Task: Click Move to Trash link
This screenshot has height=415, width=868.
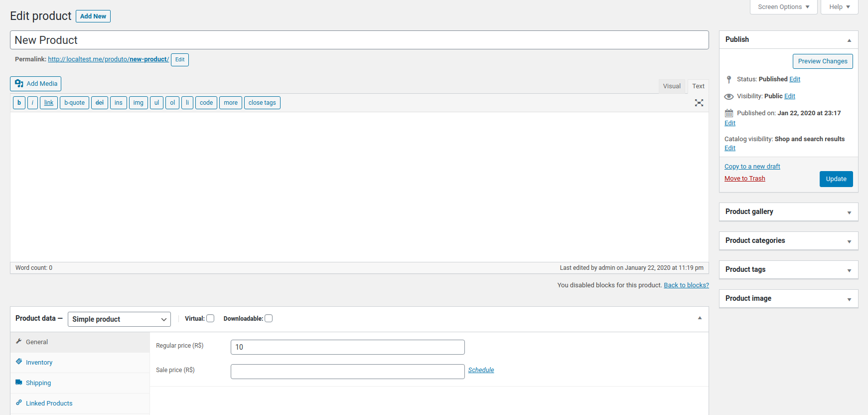Action: tap(745, 179)
